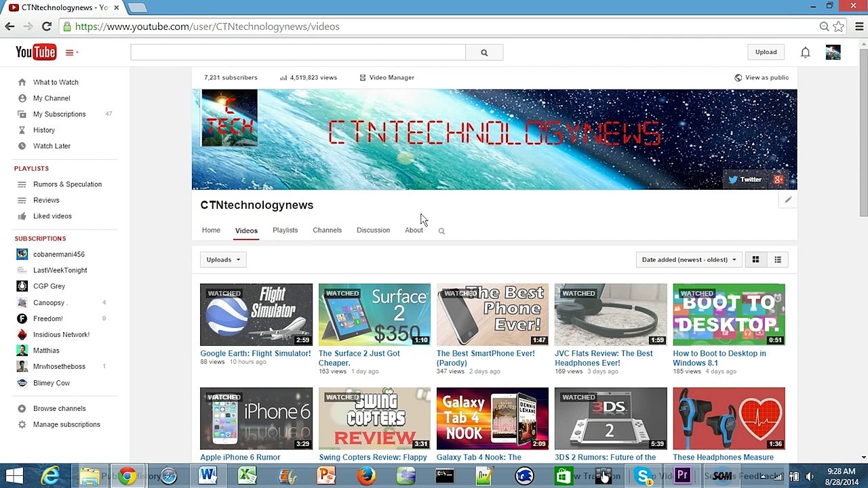Open Galaxy Tab 4 Nook thumbnail
The image size is (868, 488).
tap(492, 418)
